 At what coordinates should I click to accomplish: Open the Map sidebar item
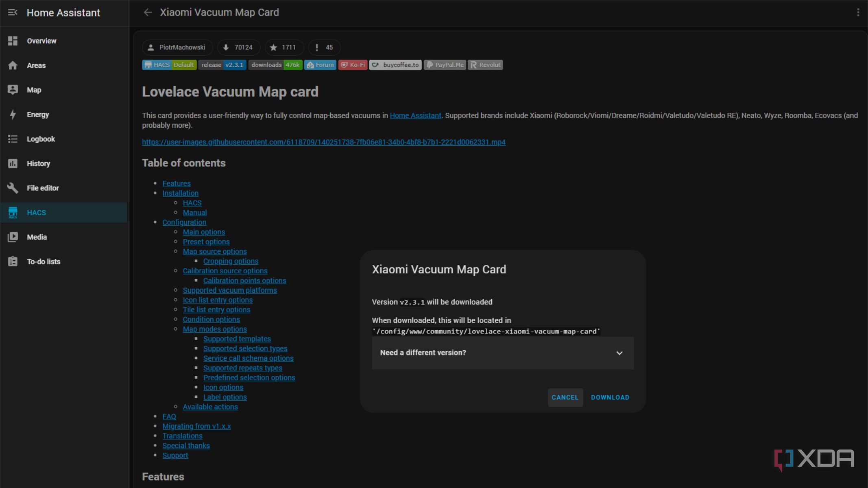pos(64,90)
